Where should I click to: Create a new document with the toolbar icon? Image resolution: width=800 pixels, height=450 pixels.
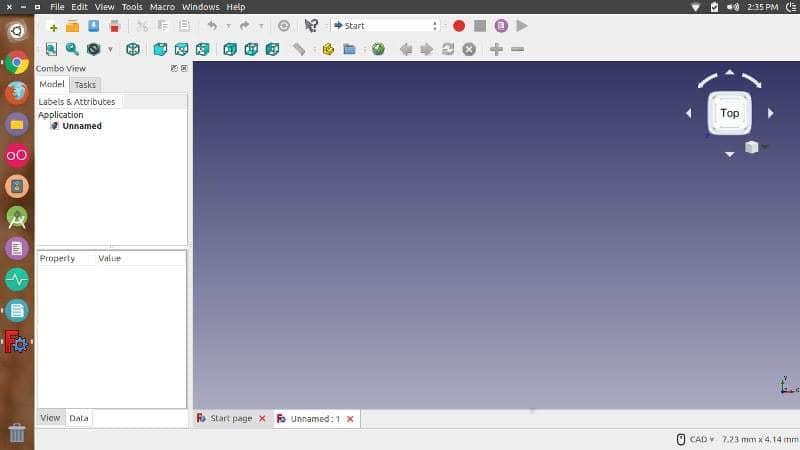[x=52, y=26]
